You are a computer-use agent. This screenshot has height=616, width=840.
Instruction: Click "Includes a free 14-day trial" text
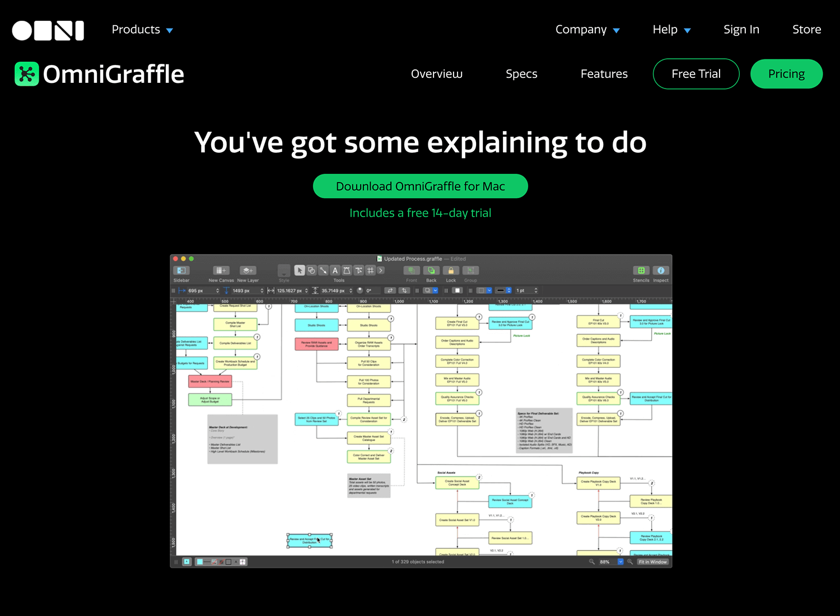(x=421, y=213)
